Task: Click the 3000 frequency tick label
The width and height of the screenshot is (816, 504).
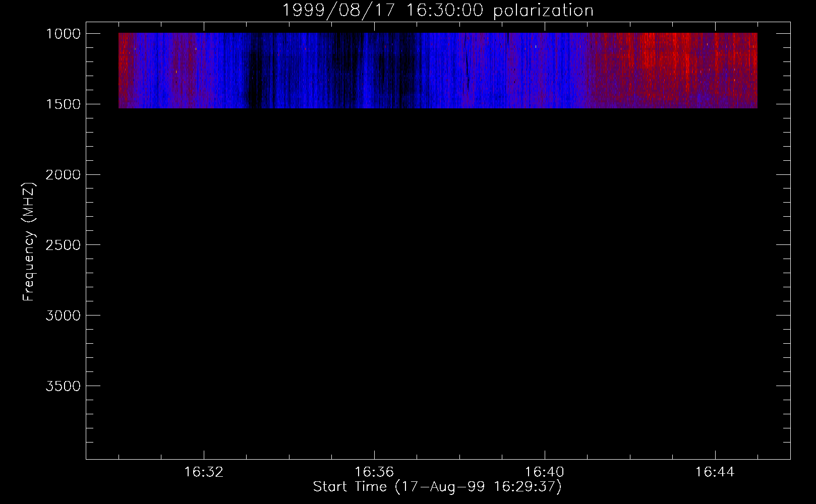Action: point(63,316)
